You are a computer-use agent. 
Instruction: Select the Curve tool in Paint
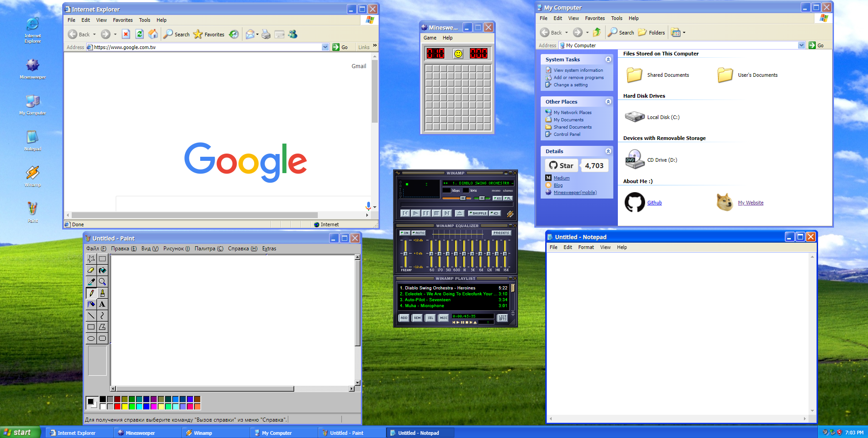click(103, 316)
